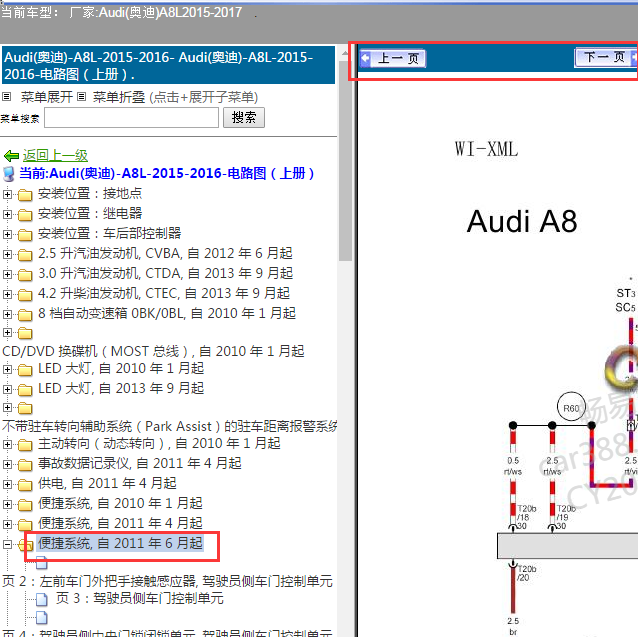The image size is (638, 637).
Task: Click folder icon of 安装位置：继电器
Action: click(x=25, y=214)
